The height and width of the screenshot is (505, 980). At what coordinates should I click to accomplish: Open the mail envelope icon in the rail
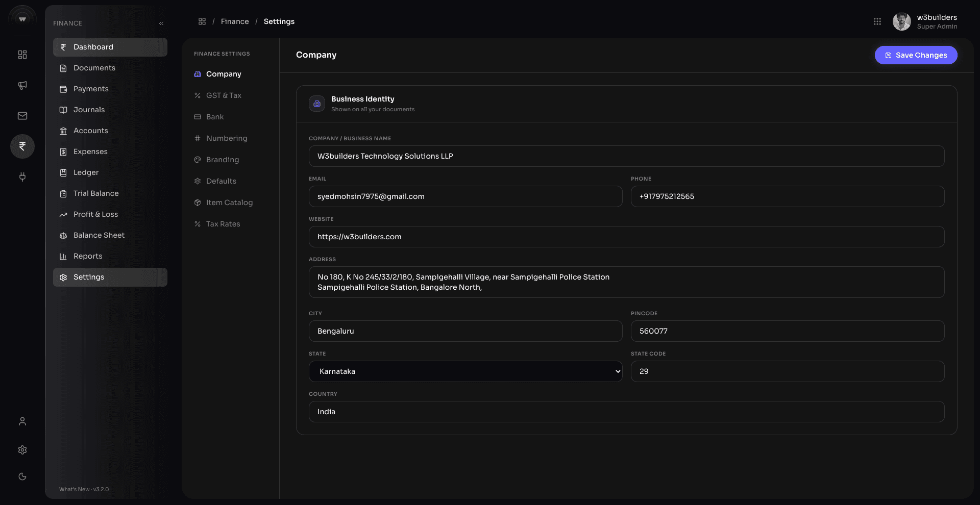(22, 116)
